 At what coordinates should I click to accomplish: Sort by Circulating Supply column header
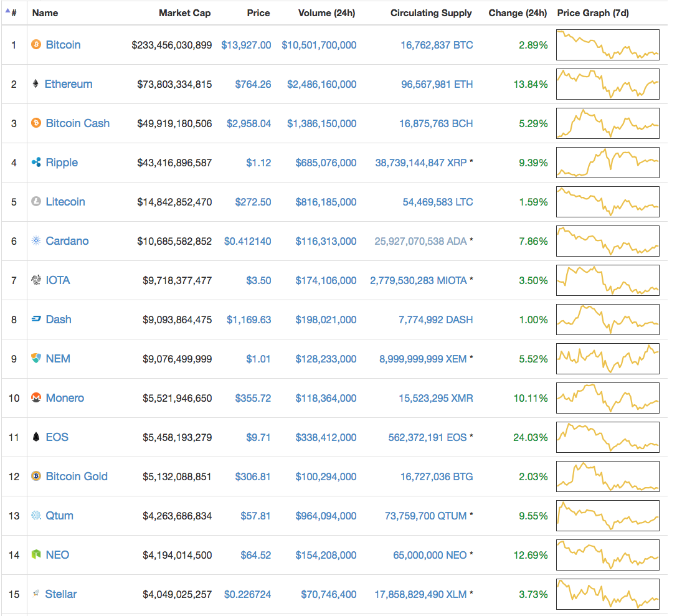click(x=431, y=13)
